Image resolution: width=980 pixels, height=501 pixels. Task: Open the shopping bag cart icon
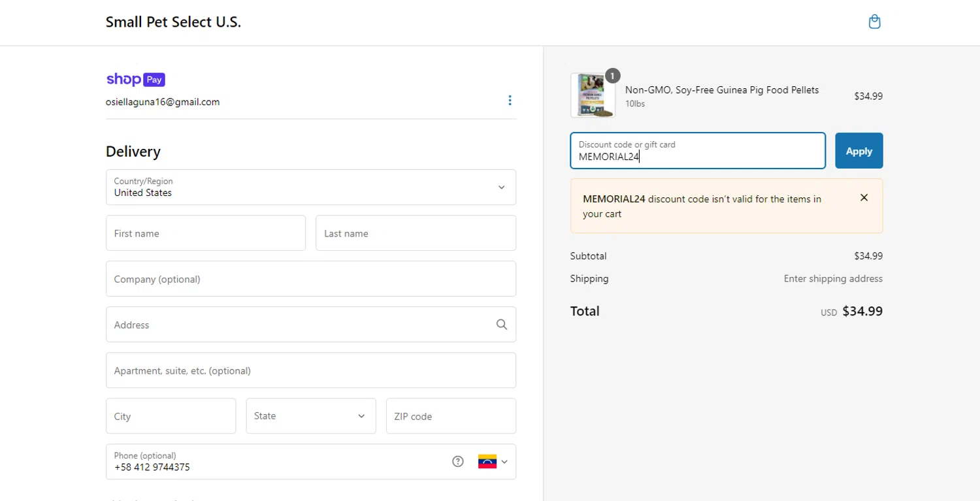(x=874, y=22)
